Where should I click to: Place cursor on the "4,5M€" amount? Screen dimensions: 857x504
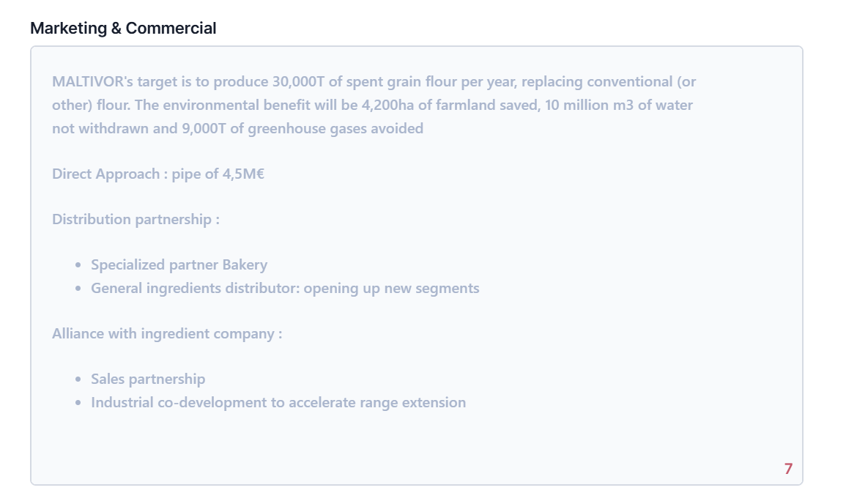(x=243, y=174)
